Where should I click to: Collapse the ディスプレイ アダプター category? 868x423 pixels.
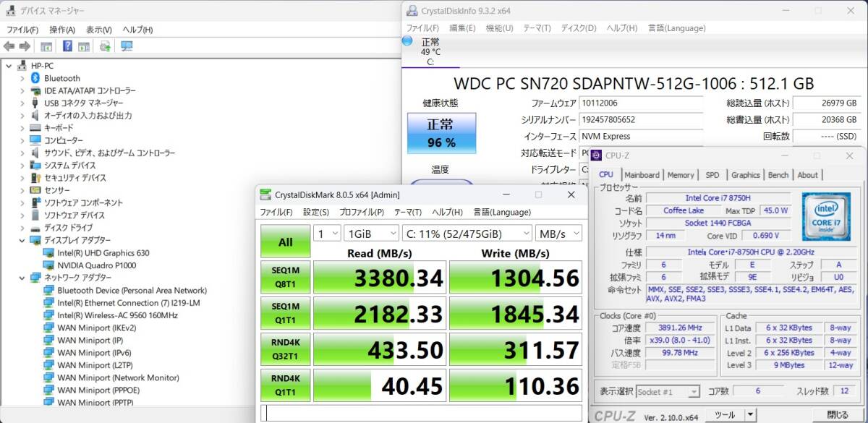[22, 240]
